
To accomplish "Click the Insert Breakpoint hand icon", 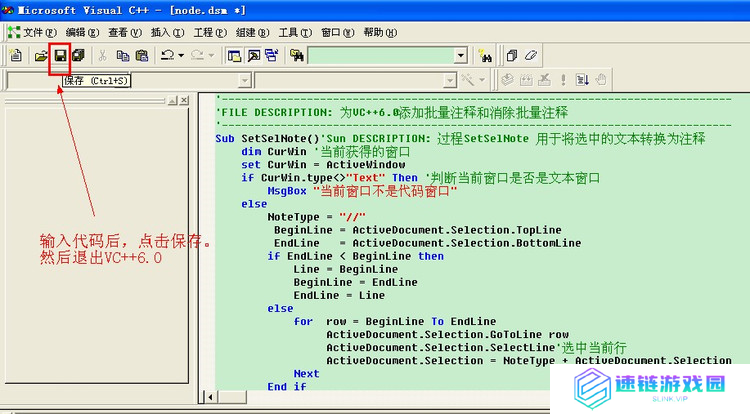I will pyautogui.click(x=601, y=80).
